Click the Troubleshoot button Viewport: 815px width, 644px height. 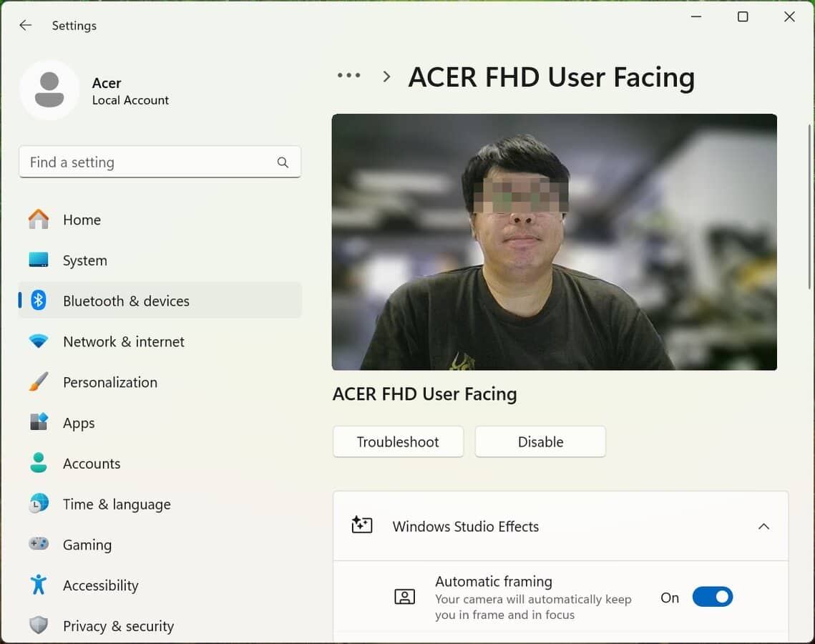[398, 442]
